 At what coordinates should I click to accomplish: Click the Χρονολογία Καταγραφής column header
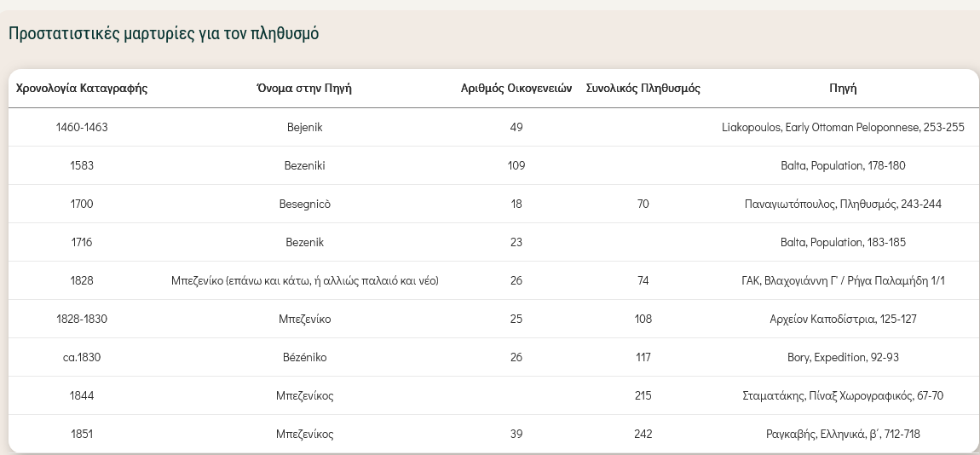(82, 89)
